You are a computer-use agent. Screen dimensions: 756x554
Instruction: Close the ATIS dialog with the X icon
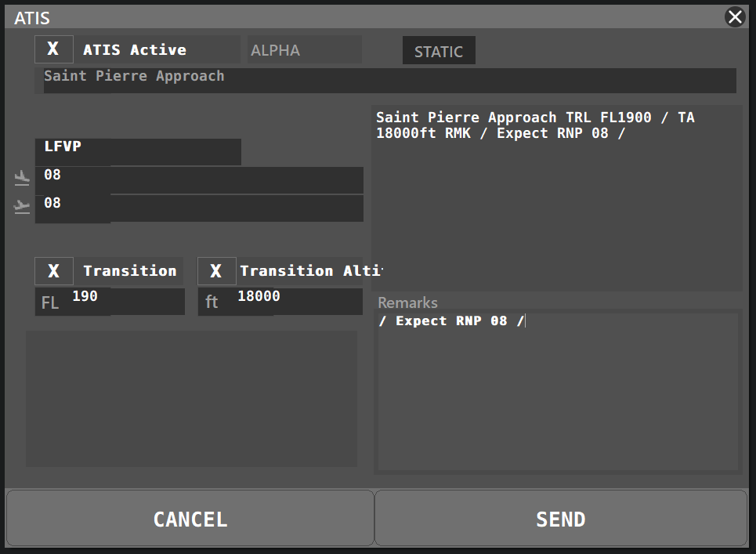(x=735, y=17)
